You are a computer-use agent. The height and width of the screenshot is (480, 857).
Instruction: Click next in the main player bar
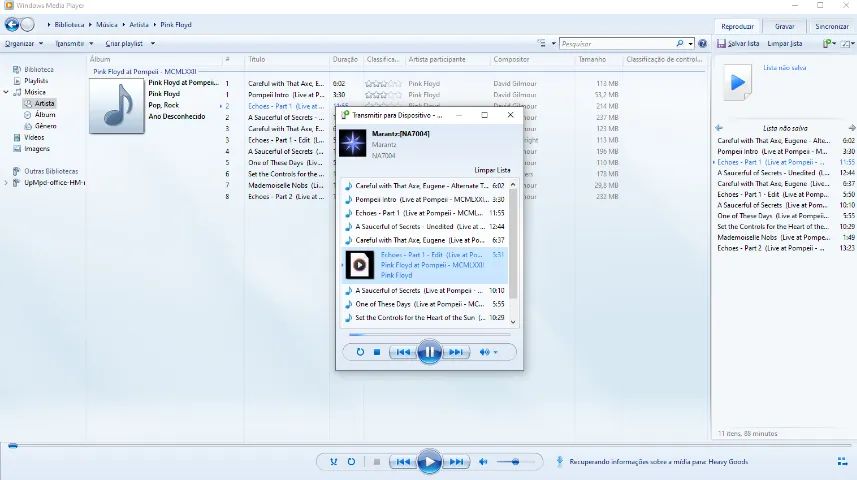pos(456,462)
